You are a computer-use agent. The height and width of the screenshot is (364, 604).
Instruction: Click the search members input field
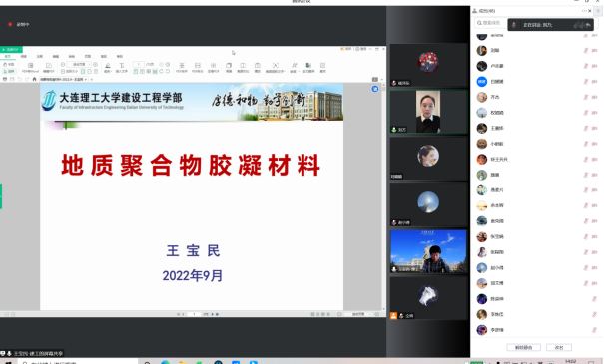(491, 23)
